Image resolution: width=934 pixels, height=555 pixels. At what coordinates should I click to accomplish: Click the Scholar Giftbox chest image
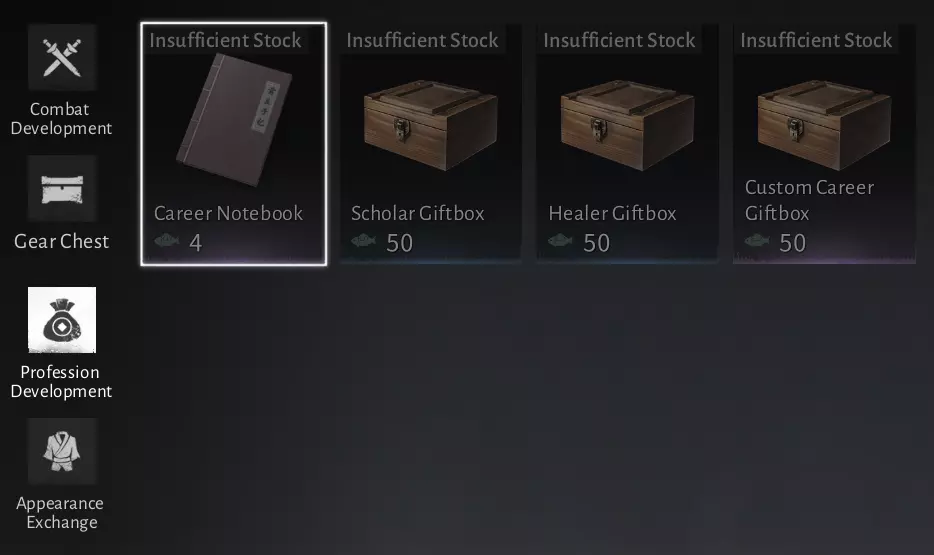tap(431, 126)
